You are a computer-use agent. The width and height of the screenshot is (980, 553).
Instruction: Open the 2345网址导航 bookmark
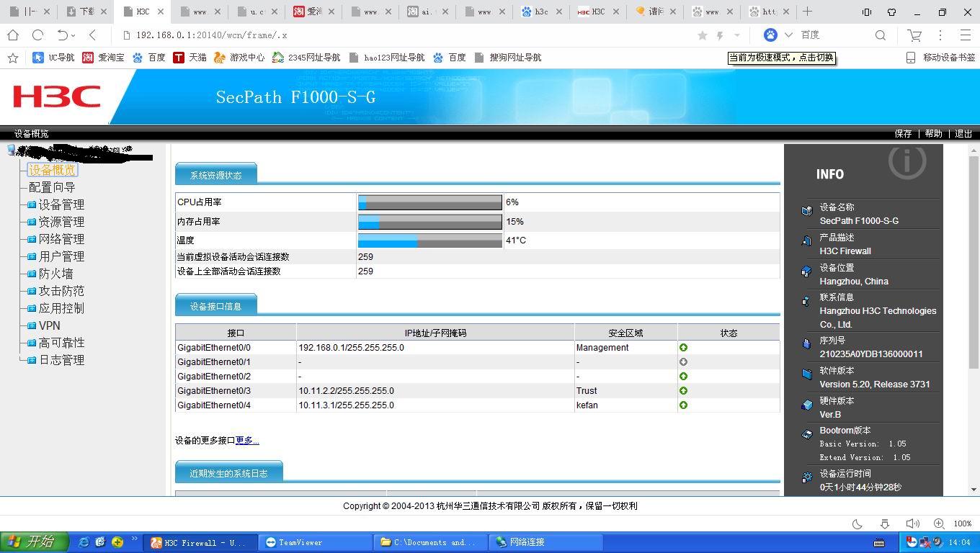(306, 58)
